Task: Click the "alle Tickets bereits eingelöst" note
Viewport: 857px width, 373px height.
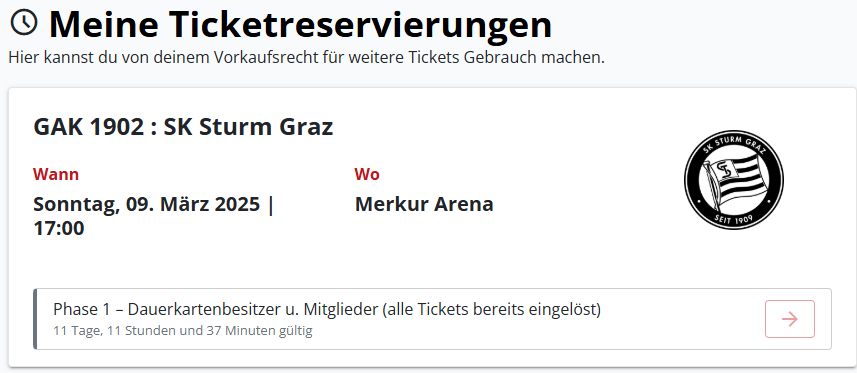Action: (491, 310)
